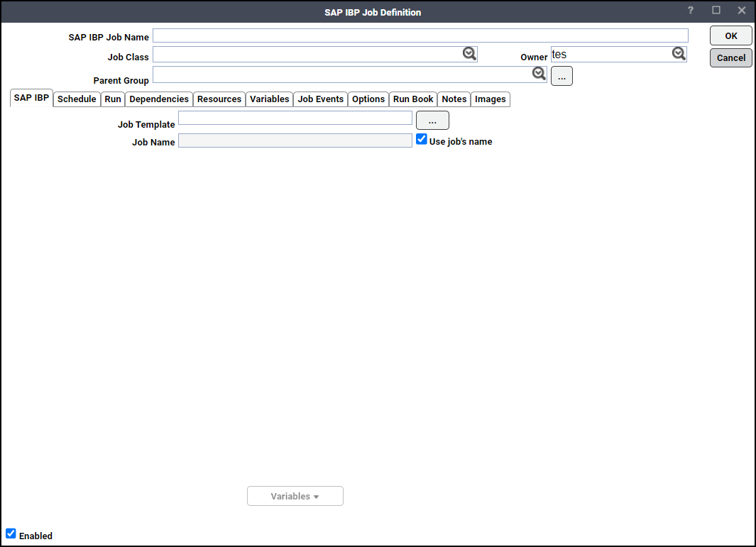Switch to the Job Events tab
756x547 pixels.
coord(321,99)
